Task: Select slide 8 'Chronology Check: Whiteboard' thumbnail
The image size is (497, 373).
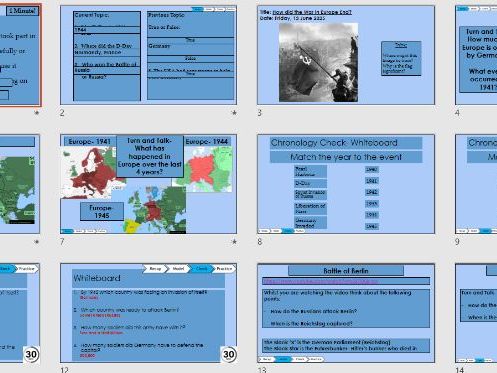Action: pos(346,184)
